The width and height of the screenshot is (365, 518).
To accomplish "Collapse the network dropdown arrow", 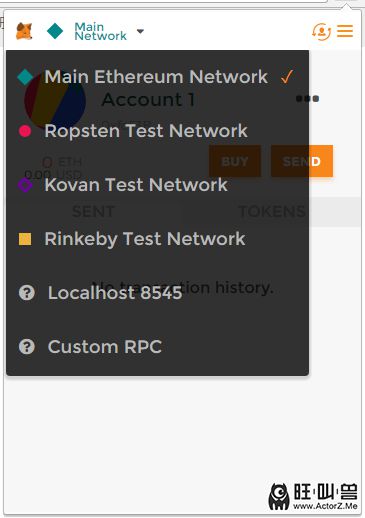I will tap(140, 31).
